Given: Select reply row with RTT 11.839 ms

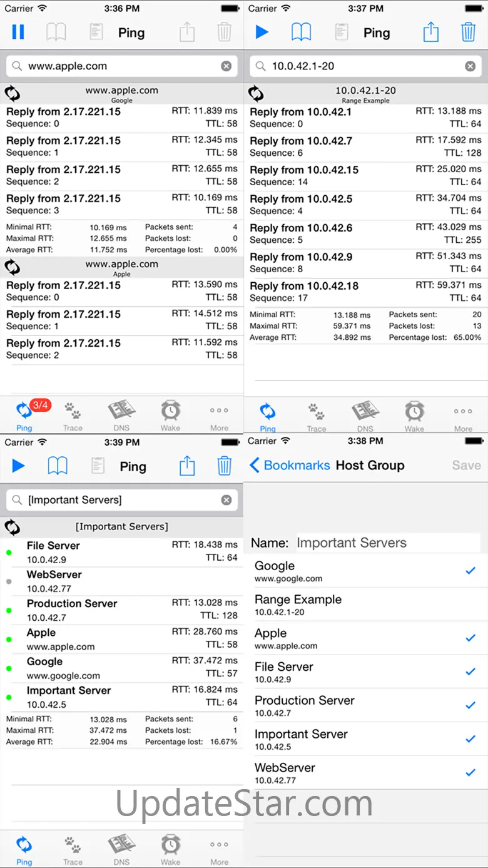Looking at the screenshot, I should [x=122, y=118].
